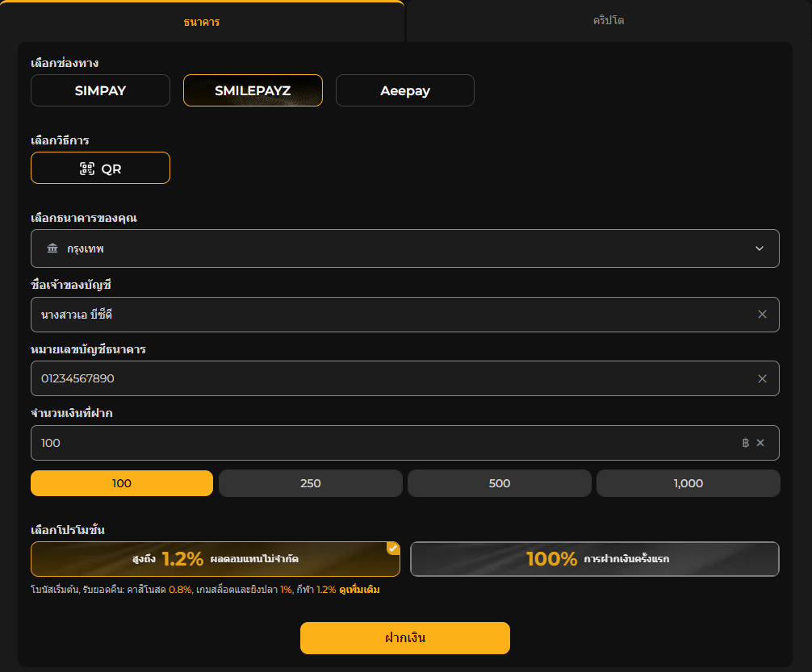Screen dimensions: 812x672
Task: Choose the Aeepay payment channel
Action: pyautogui.click(x=404, y=90)
